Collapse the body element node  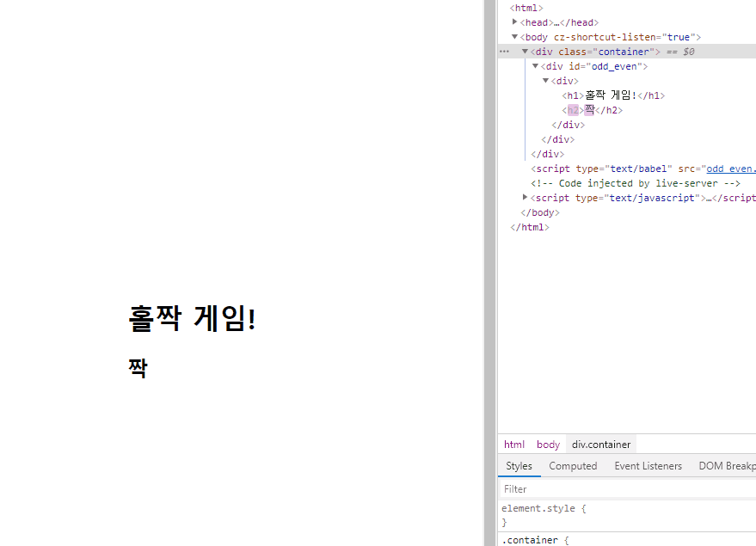(514, 37)
